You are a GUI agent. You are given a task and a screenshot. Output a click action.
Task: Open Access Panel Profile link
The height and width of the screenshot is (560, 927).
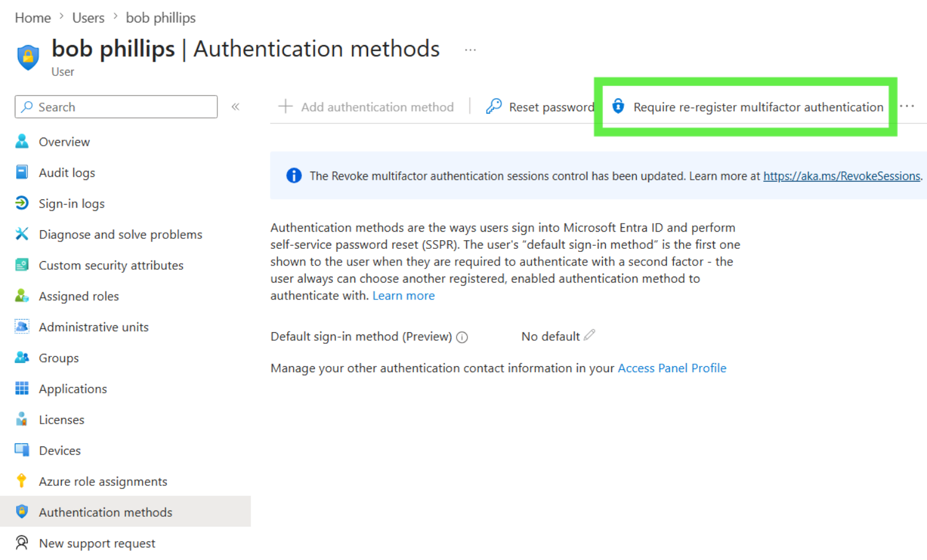click(x=672, y=368)
